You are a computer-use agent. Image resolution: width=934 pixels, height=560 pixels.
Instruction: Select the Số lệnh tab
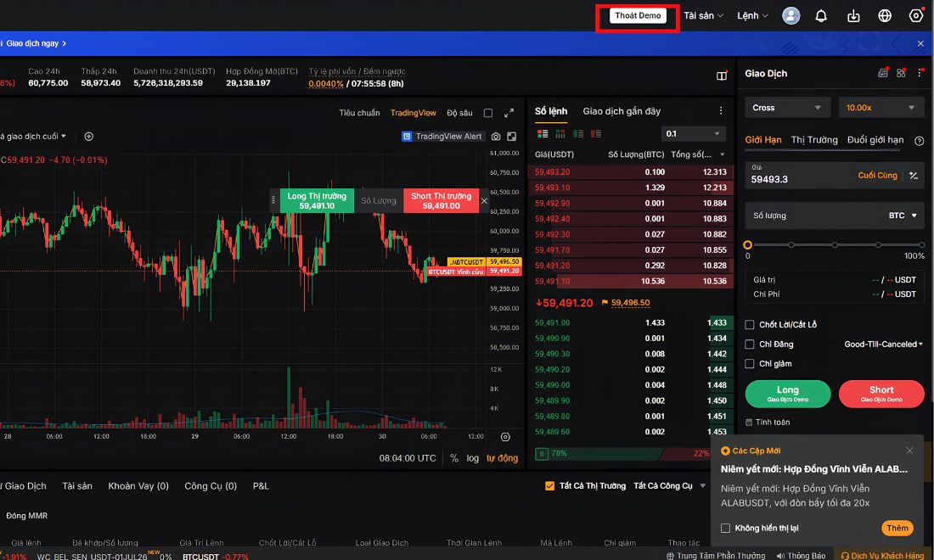(x=551, y=111)
